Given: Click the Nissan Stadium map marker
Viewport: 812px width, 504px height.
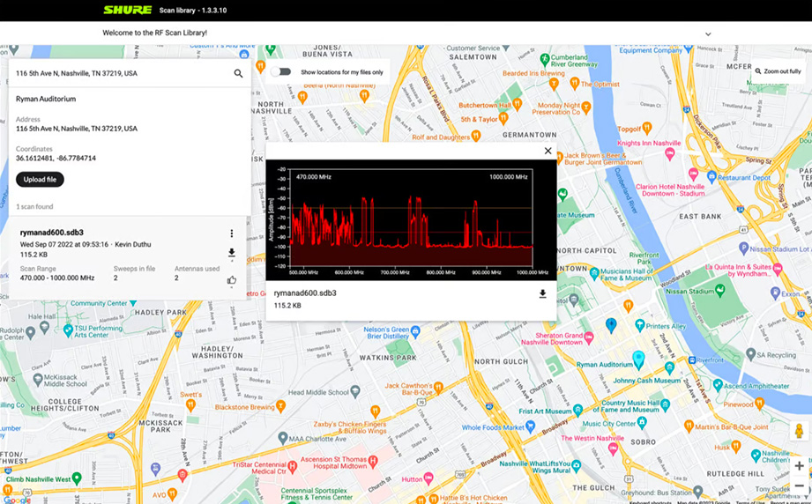Looking at the screenshot, I should (720, 291).
